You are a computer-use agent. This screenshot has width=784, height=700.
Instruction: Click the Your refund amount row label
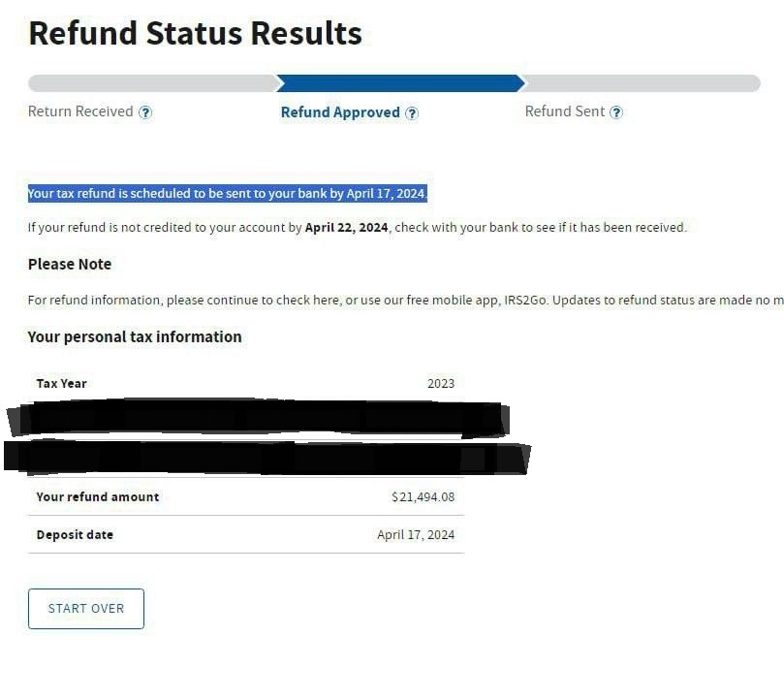[98, 496]
